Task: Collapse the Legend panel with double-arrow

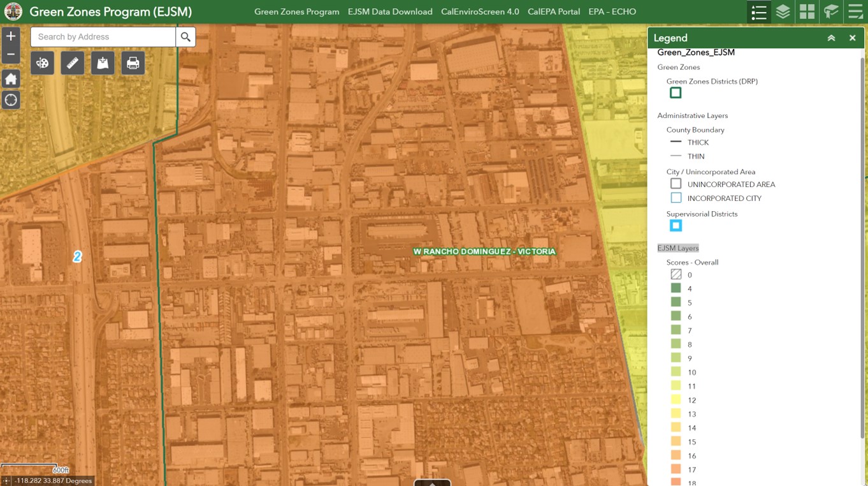Action: 831,38
